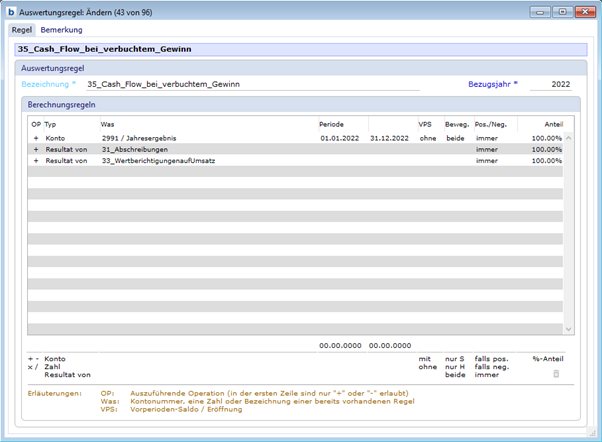
Task: Click 'beide' in the Beweg. column
Action: [456, 138]
